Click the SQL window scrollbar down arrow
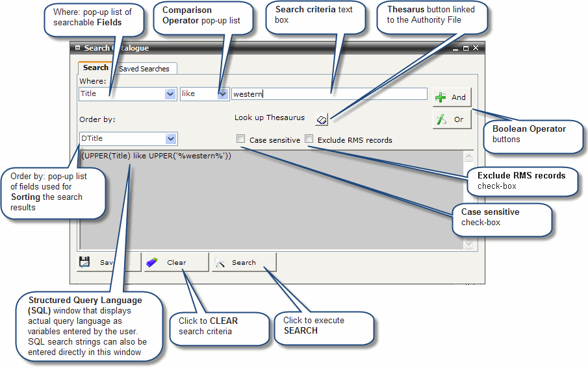 coord(469,243)
